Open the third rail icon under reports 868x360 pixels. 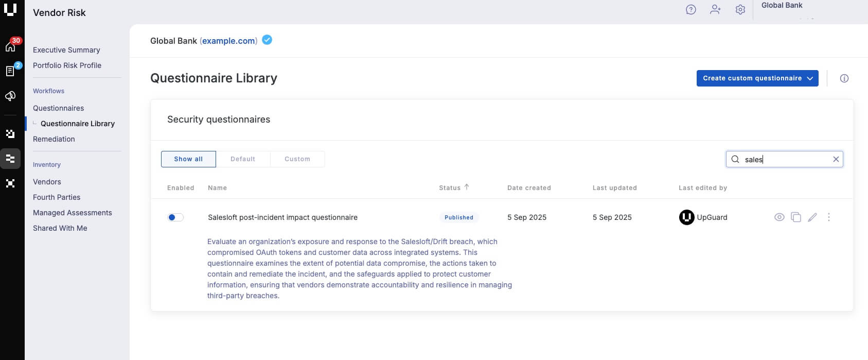point(10,96)
